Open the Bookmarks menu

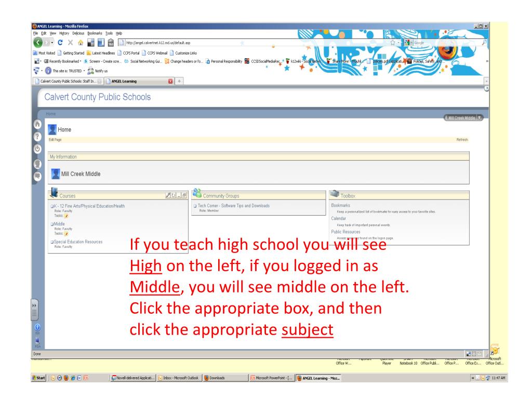click(95, 33)
